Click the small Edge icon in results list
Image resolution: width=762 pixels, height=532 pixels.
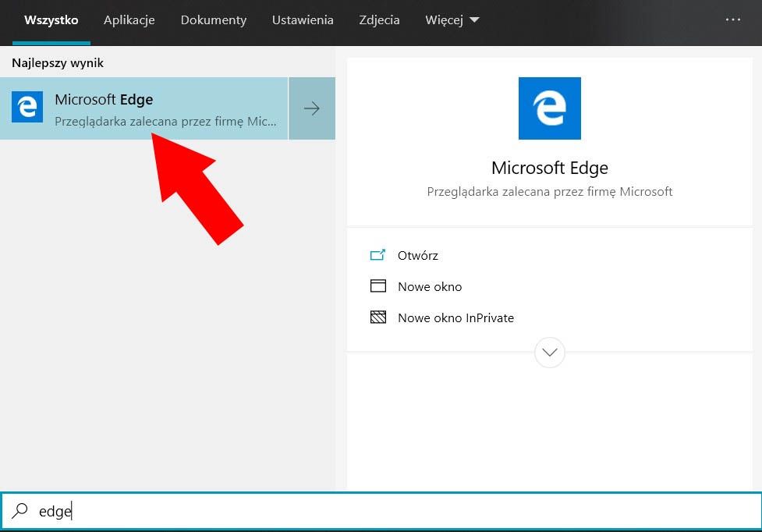[27, 107]
